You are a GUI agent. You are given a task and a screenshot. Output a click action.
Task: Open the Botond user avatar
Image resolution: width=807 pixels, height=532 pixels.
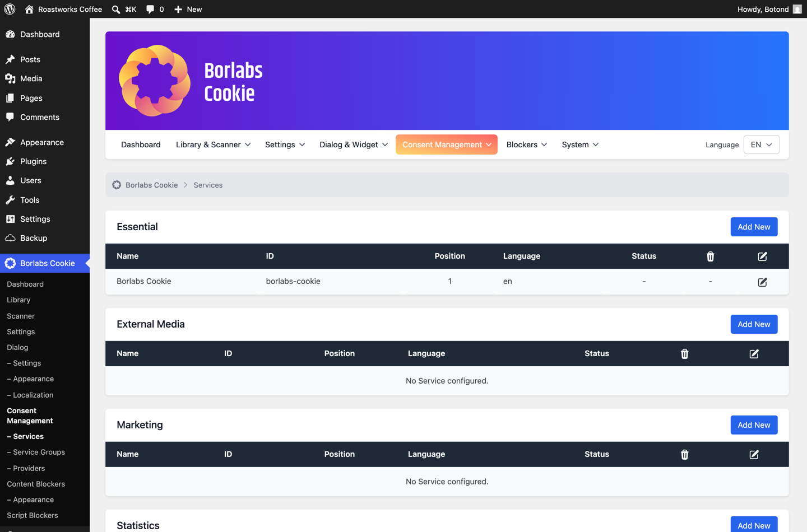coord(797,9)
